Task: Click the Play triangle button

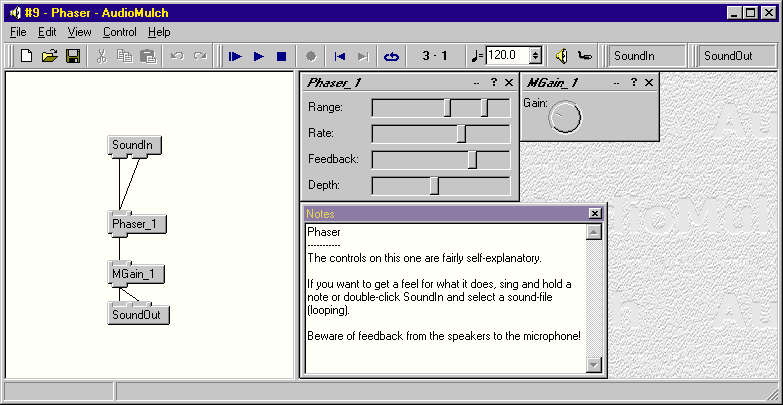Action: pyautogui.click(x=259, y=56)
